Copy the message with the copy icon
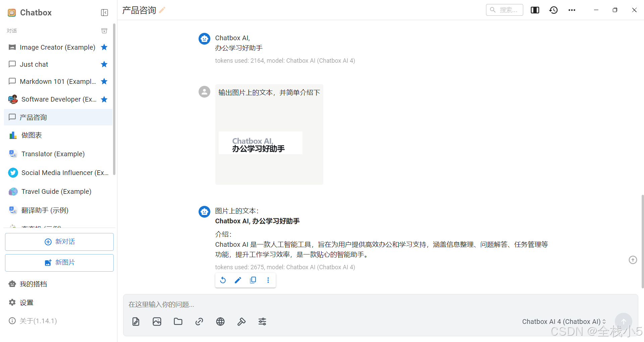Screen dimensions: 644x342 click(253, 280)
